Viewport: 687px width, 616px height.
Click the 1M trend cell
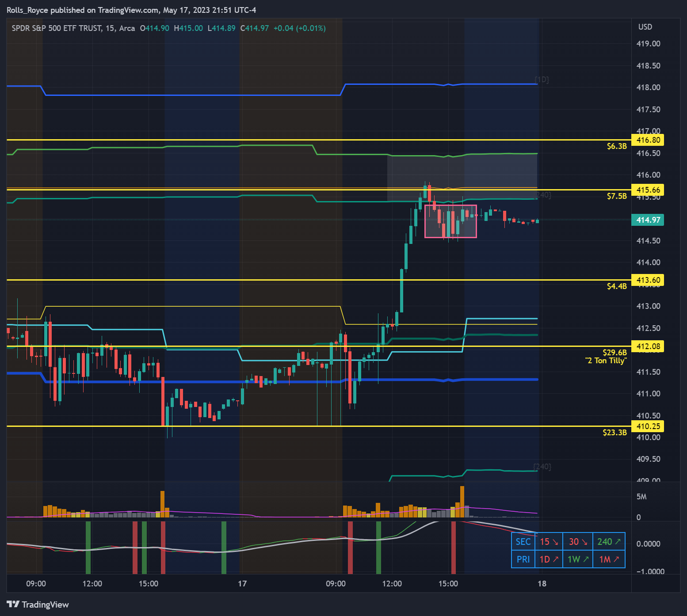click(x=609, y=559)
